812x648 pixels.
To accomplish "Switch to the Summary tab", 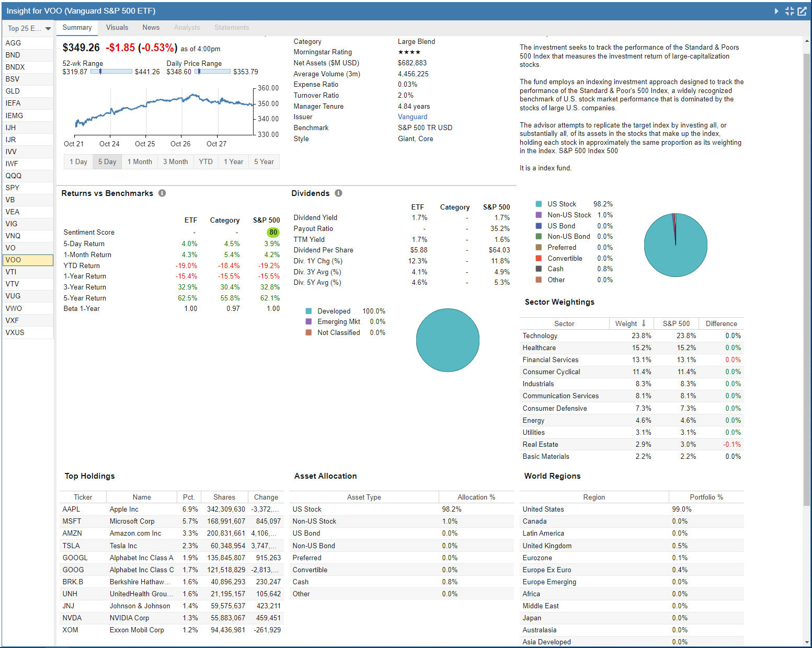I will [x=77, y=28].
